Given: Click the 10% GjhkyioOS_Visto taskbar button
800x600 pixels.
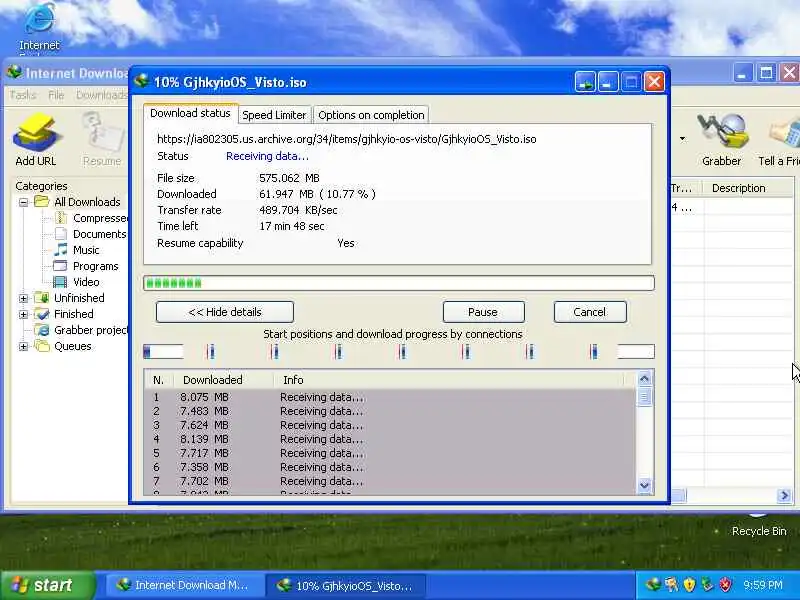Looking at the screenshot, I should [346, 585].
